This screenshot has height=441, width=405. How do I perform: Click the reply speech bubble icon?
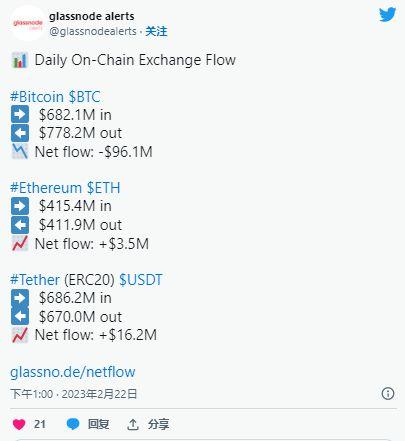click(x=73, y=424)
